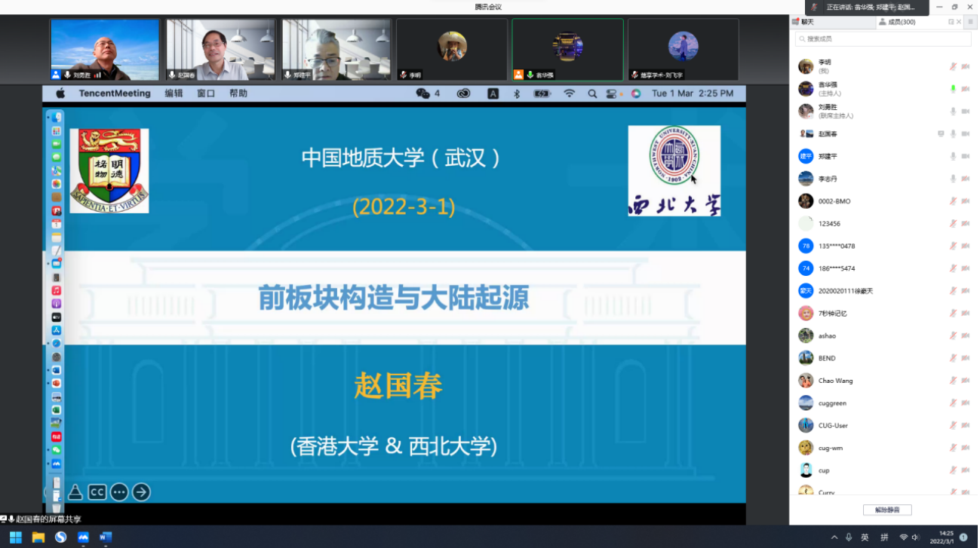Click the pen annotation tool on slide

[75, 492]
